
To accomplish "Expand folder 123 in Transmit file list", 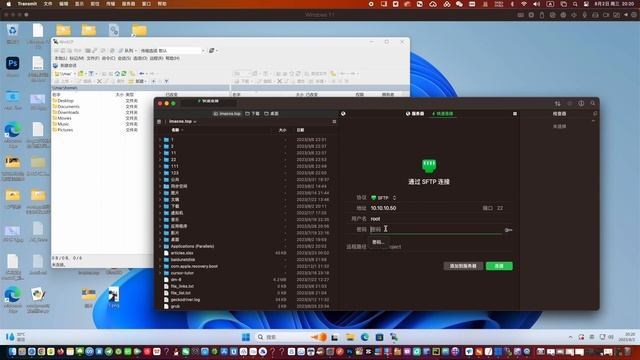I will [160, 173].
